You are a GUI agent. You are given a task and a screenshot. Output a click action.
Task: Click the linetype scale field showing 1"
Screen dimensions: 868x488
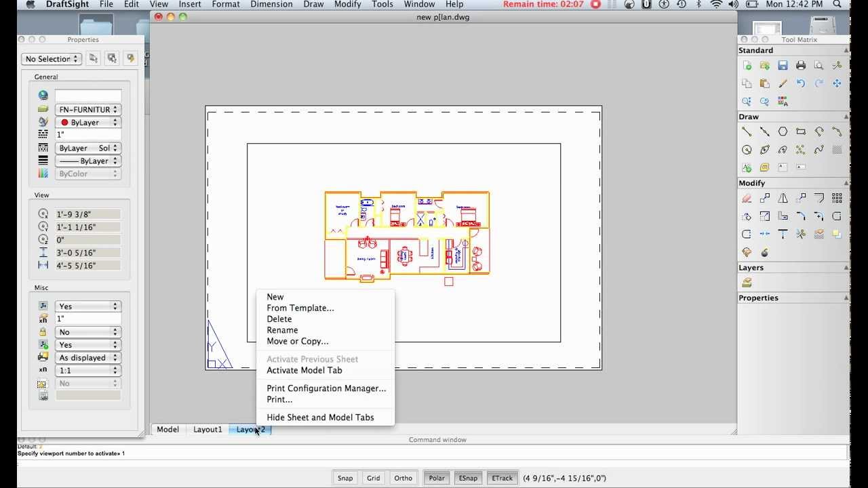[x=88, y=135]
